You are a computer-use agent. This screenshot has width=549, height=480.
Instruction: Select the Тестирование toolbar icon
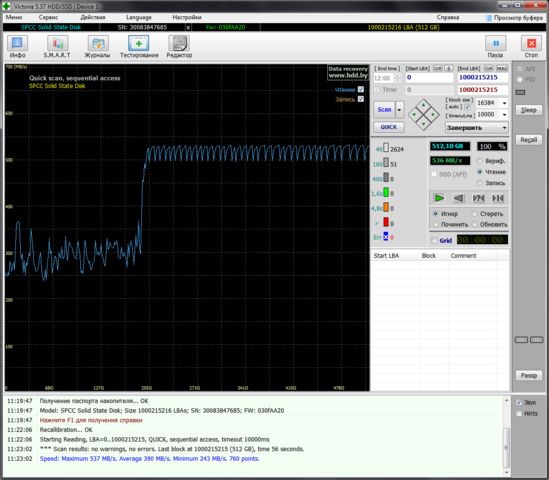point(139,43)
